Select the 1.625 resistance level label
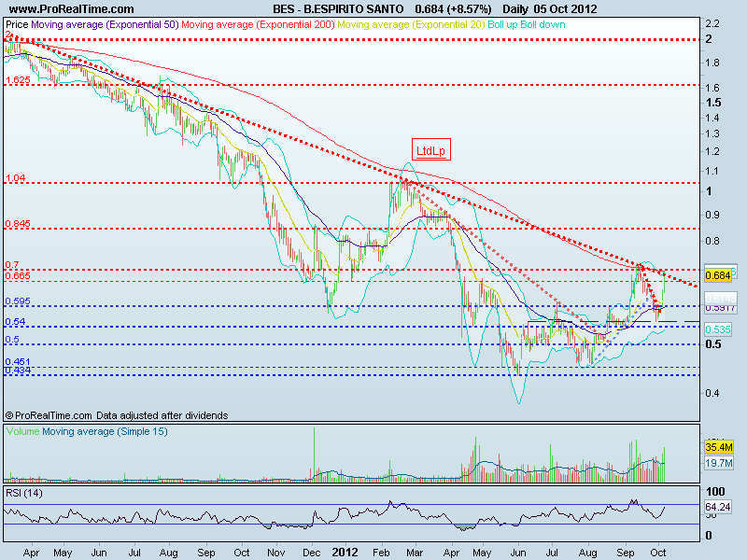This screenshot has width=747, height=560. click(18, 80)
